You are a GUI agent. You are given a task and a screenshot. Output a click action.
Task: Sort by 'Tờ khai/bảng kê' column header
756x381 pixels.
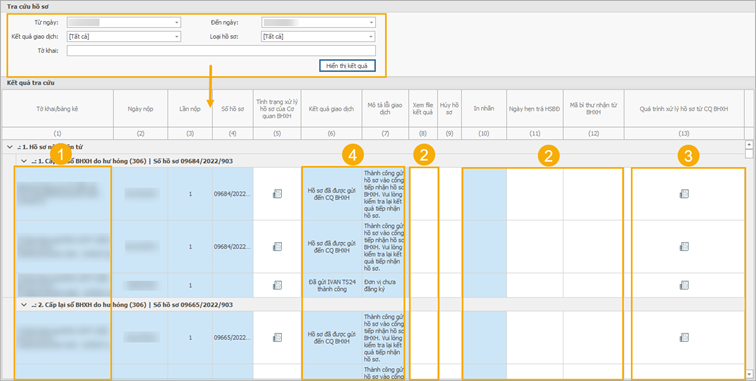pyautogui.click(x=57, y=109)
